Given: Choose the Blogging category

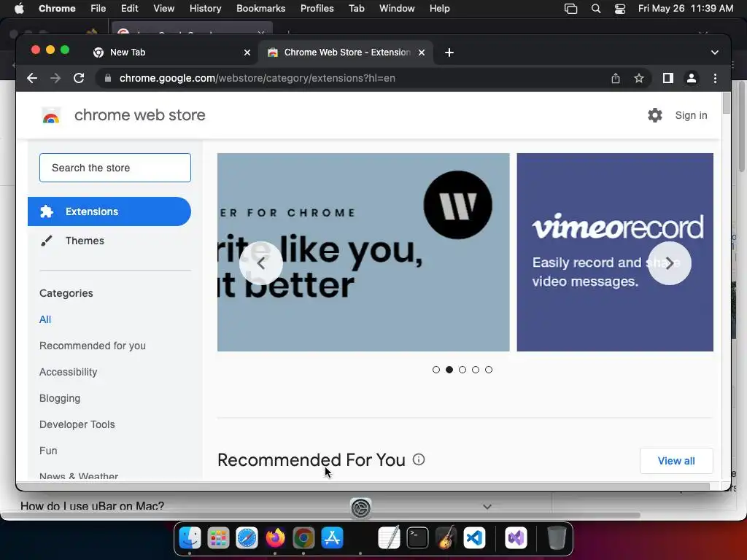Looking at the screenshot, I should (60, 398).
